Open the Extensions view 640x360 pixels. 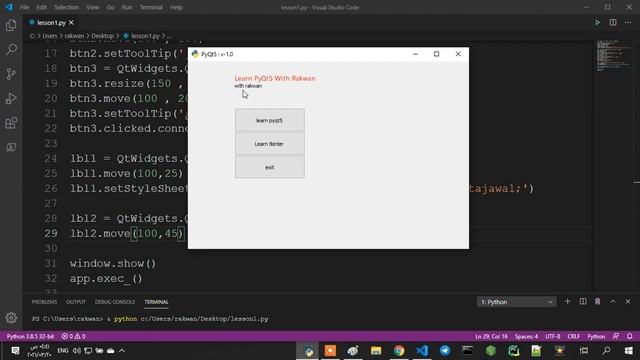[11, 123]
